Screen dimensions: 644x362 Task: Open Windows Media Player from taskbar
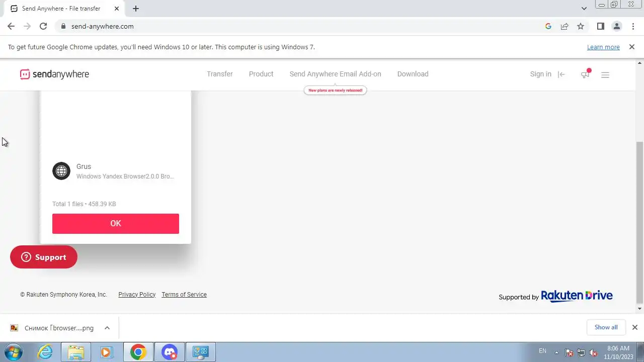106,352
